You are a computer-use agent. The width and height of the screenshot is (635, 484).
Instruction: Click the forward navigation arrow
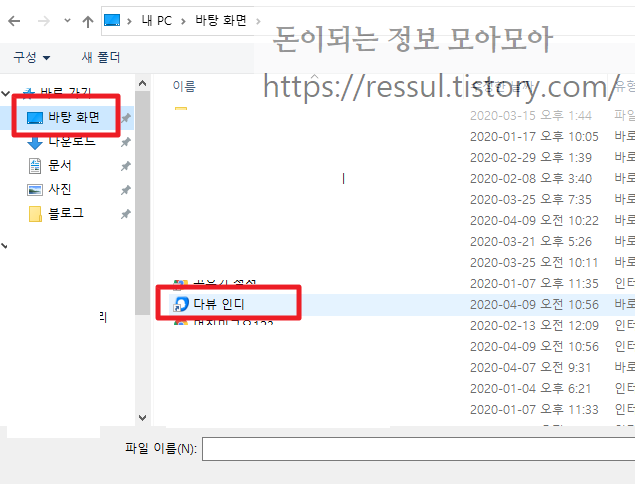[x=43, y=21]
